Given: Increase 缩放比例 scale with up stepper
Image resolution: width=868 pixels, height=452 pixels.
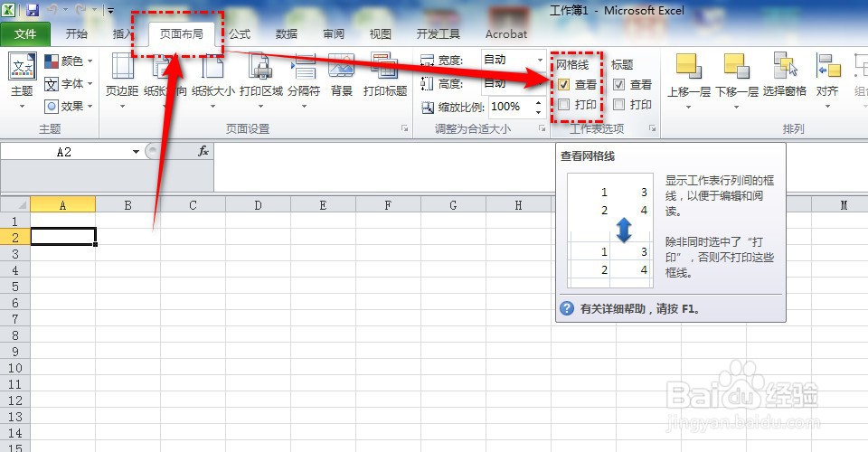Looking at the screenshot, I should [x=538, y=102].
